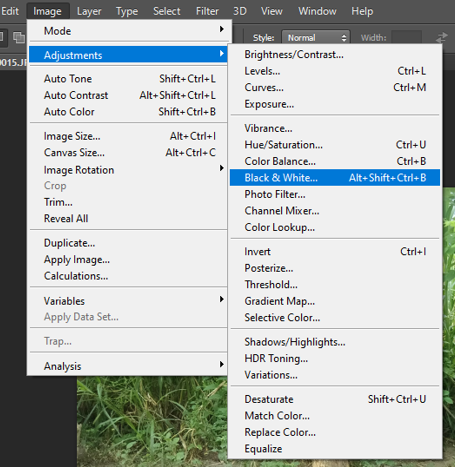The image size is (455, 467).
Task: Select Color Lookup adjustment
Action: click(335, 227)
